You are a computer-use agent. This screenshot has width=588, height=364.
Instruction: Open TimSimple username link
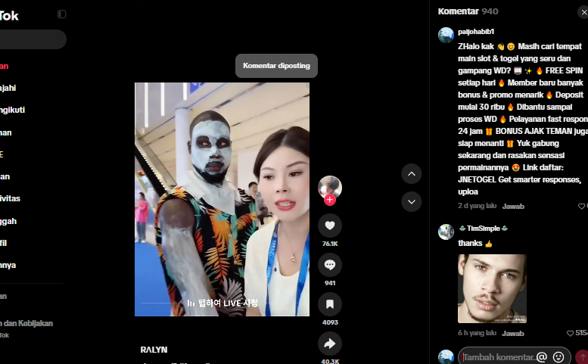[484, 229]
